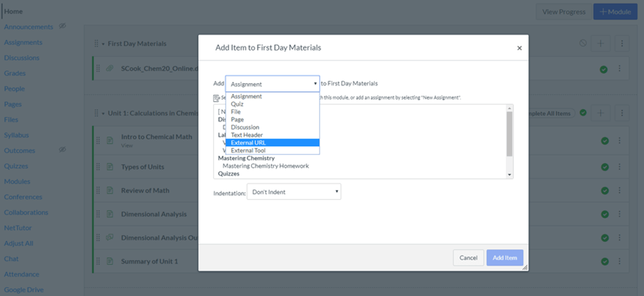This screenshot has height=296, width=644.
Task: Click plus icon on First Day Materials header
Action: pos(600,43)
